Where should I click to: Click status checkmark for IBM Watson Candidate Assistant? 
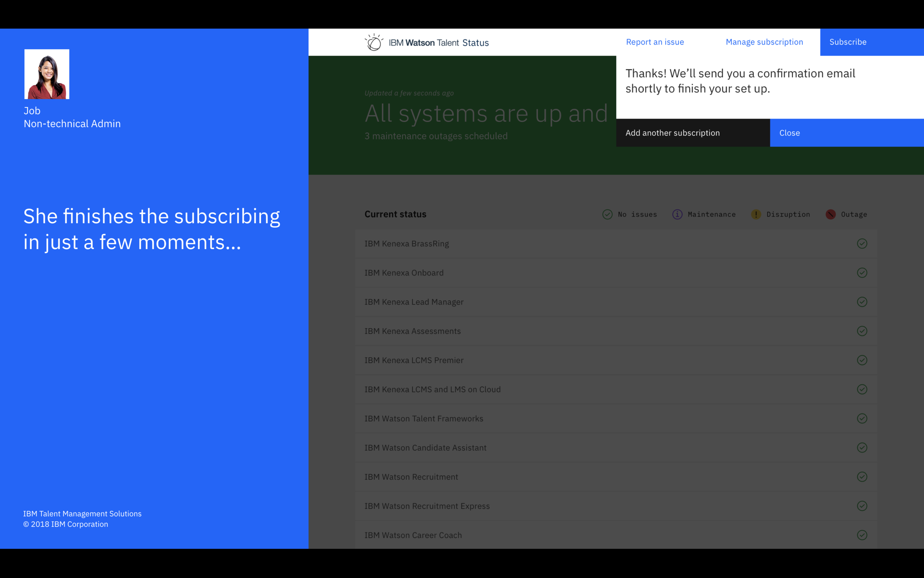[862, 447]
